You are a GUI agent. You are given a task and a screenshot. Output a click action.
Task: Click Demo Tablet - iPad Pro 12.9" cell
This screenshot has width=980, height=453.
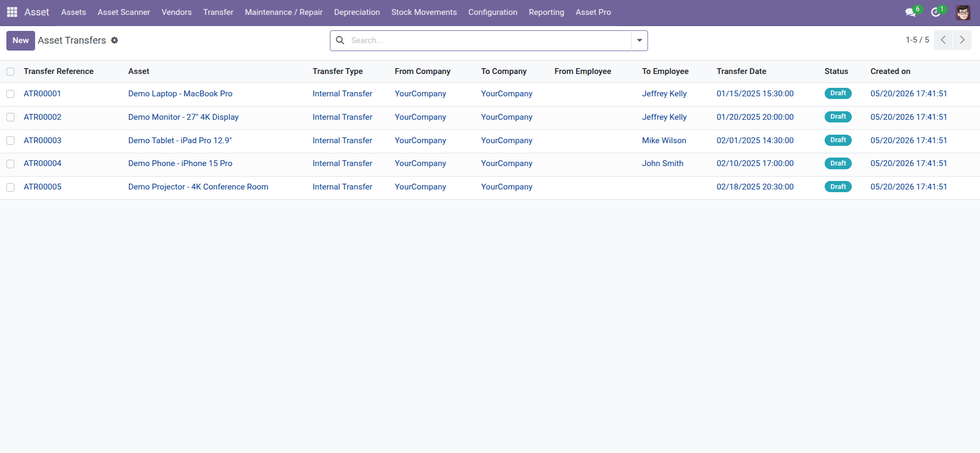coord(180,141)
